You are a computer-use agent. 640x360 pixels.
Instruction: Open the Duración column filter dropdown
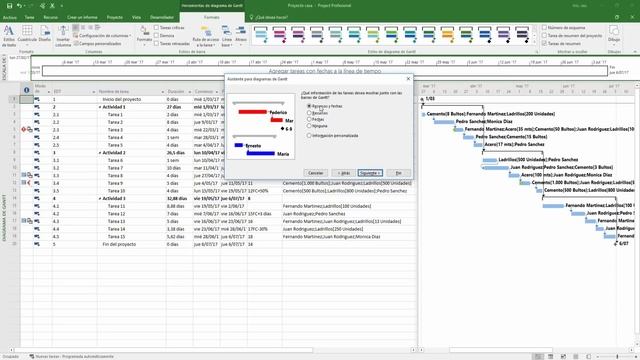[189, 92]
